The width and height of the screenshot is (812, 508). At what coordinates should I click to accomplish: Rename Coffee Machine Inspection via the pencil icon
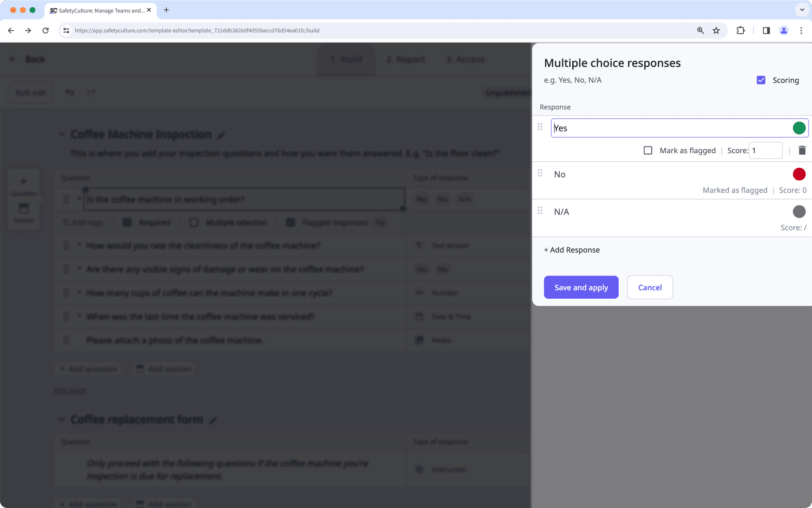(x=222, y=134)
